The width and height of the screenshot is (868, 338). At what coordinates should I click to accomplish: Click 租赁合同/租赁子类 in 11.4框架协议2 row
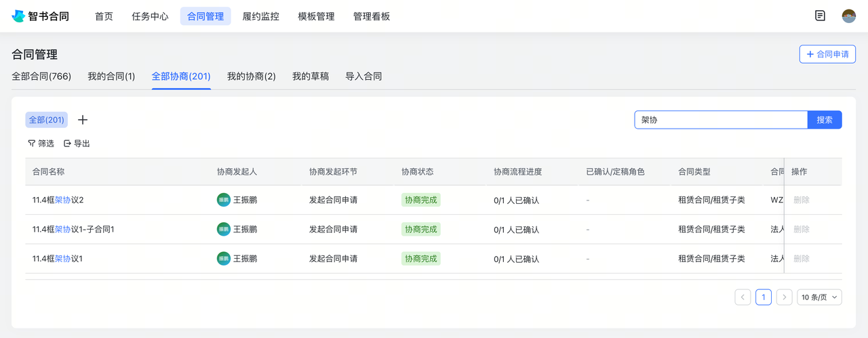click(711, 200)
